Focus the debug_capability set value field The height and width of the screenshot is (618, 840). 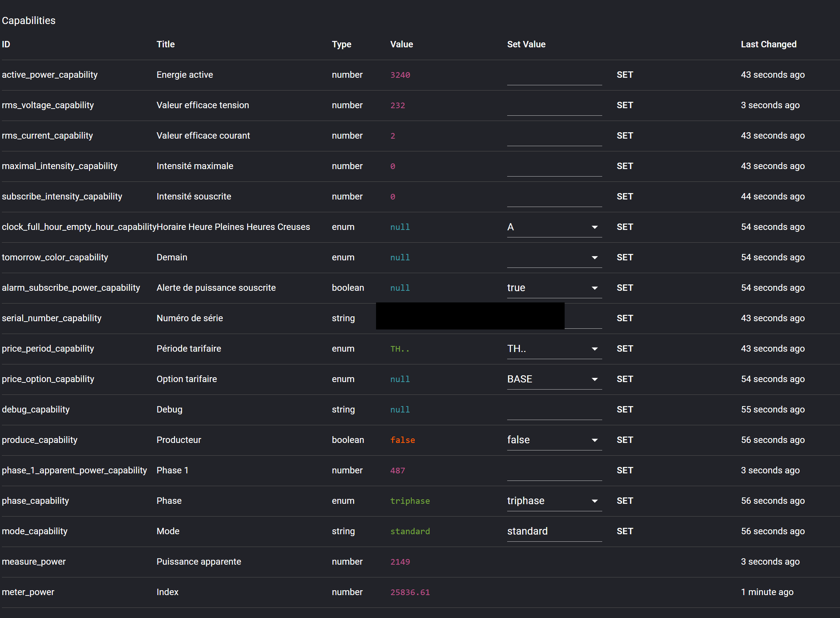coord(554,411)
